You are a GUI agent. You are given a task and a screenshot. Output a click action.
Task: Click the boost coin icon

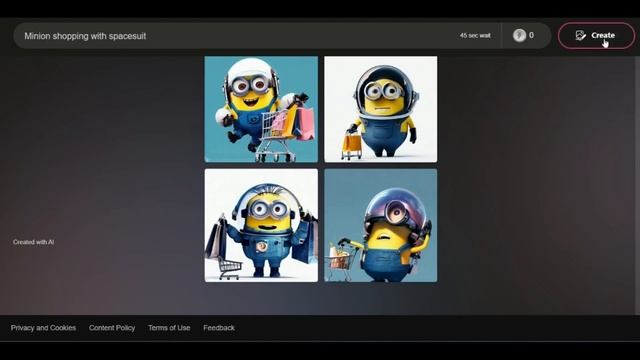coord(519,36)
